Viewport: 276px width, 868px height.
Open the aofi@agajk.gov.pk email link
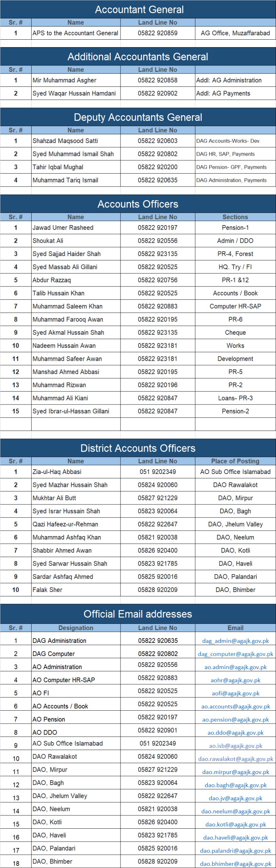(235, 693)
